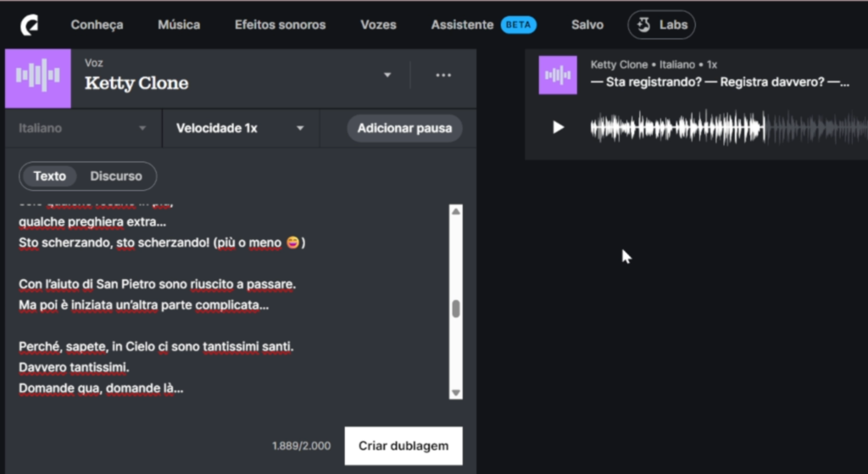Switch to Discurso mode

pyautogui.click(x=116, y=176)
